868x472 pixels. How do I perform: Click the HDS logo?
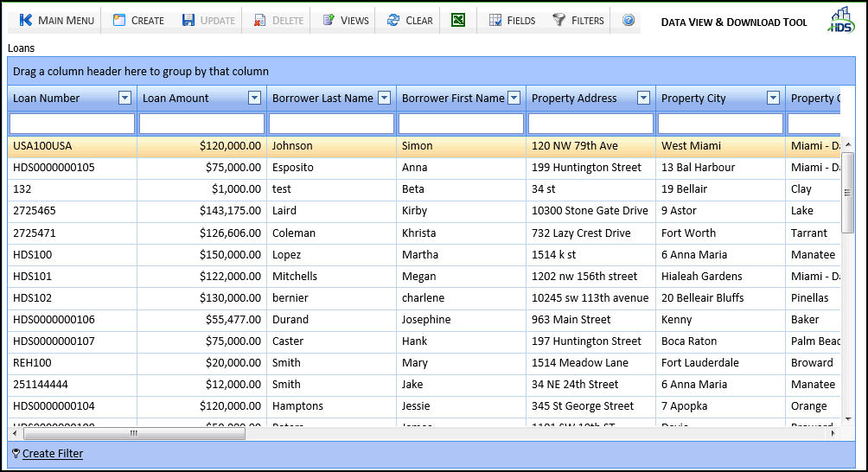(x=841, y=20)
